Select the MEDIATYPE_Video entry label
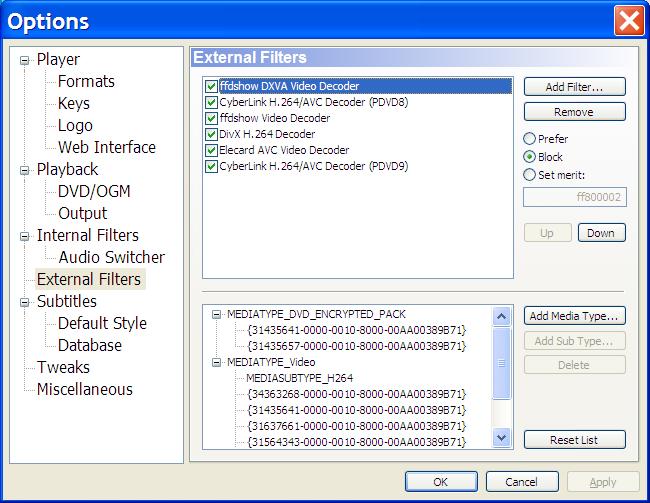This screenshot has width=650, height=503. coord(271,362)
